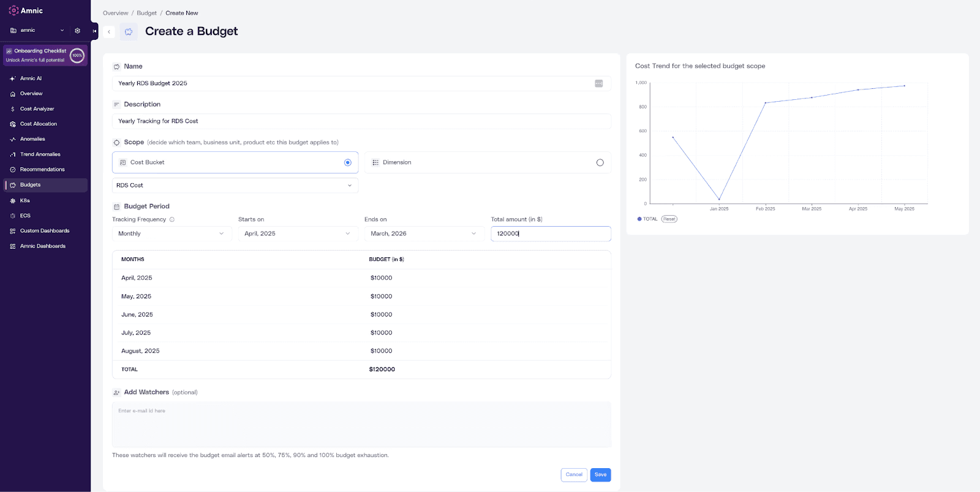
Task: Click the back arrow next to Create a Budget
Action: click(109, 32)
